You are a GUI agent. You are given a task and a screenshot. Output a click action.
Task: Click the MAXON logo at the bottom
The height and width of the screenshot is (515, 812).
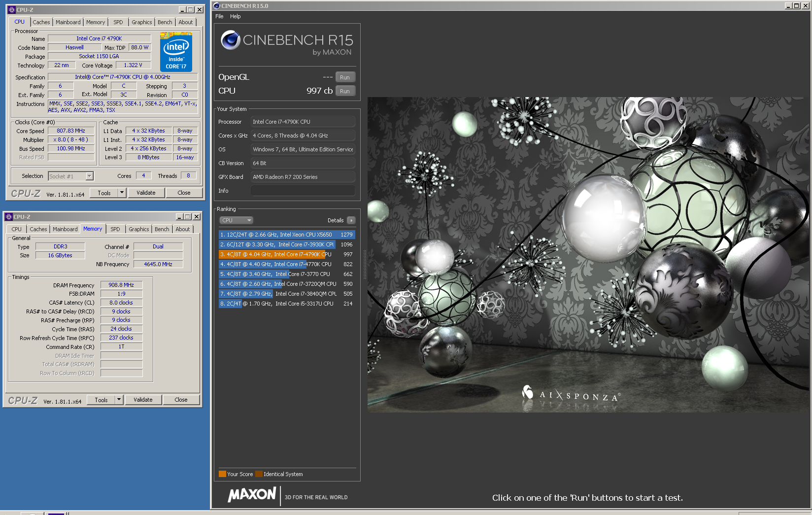point(252,494)
